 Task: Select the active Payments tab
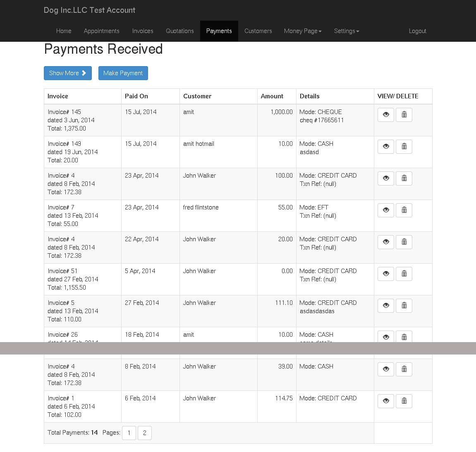click(219, 31)
